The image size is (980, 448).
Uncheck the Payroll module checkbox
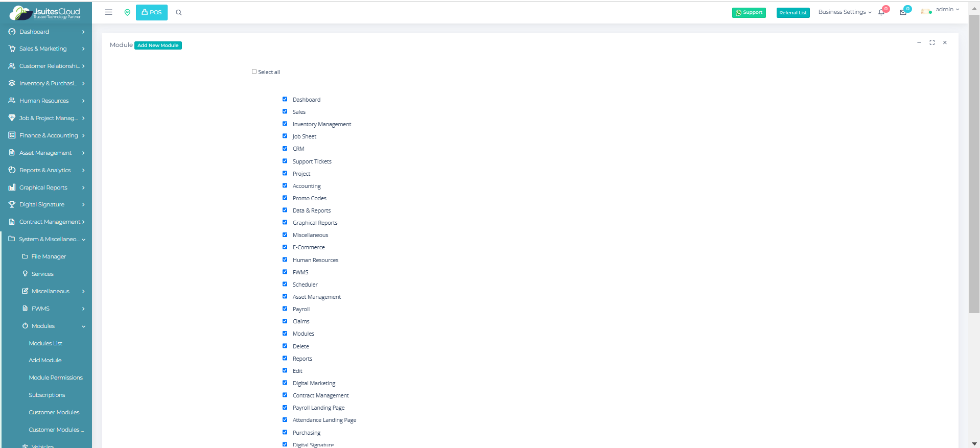point(285,309)
